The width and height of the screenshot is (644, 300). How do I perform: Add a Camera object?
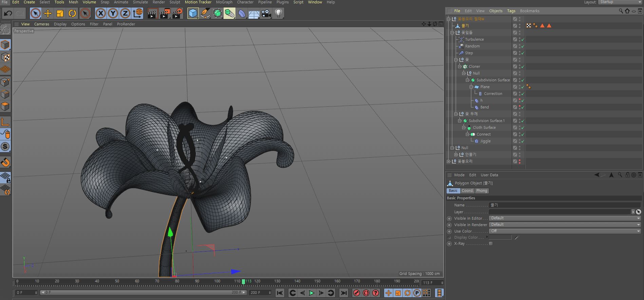tap(266, 14)
